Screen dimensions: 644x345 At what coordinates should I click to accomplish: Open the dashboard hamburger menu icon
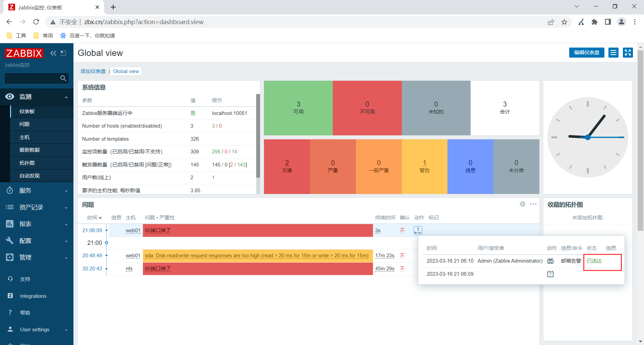pyautogui.click(x=613, y=53)
